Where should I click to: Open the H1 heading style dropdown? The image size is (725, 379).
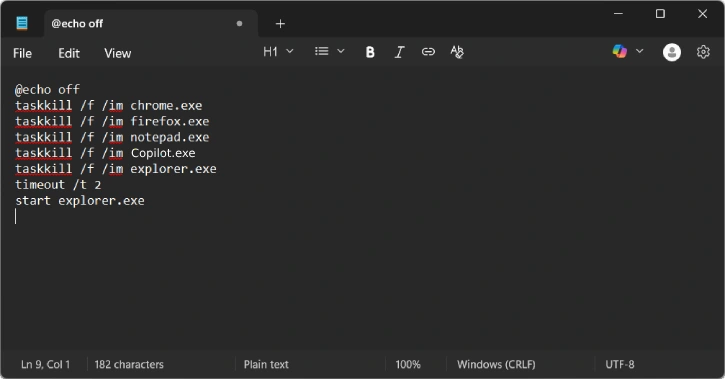click(x=278, y=51)
